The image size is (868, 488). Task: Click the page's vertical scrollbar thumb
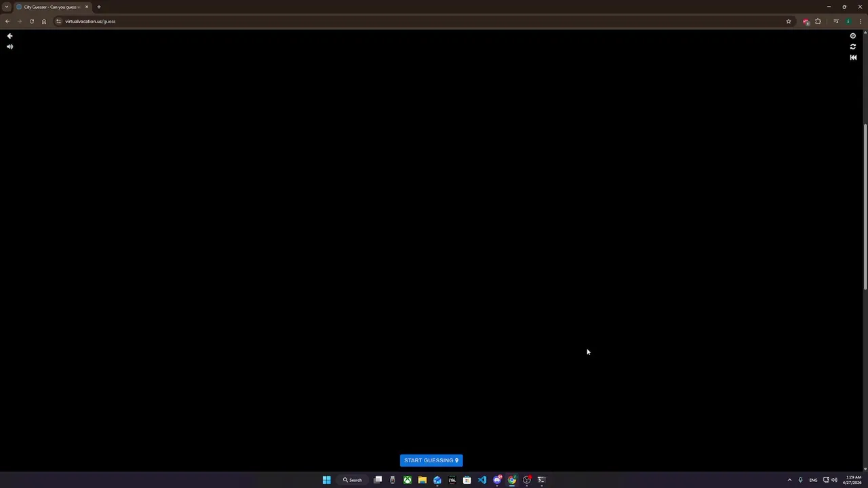click(865, 207)
